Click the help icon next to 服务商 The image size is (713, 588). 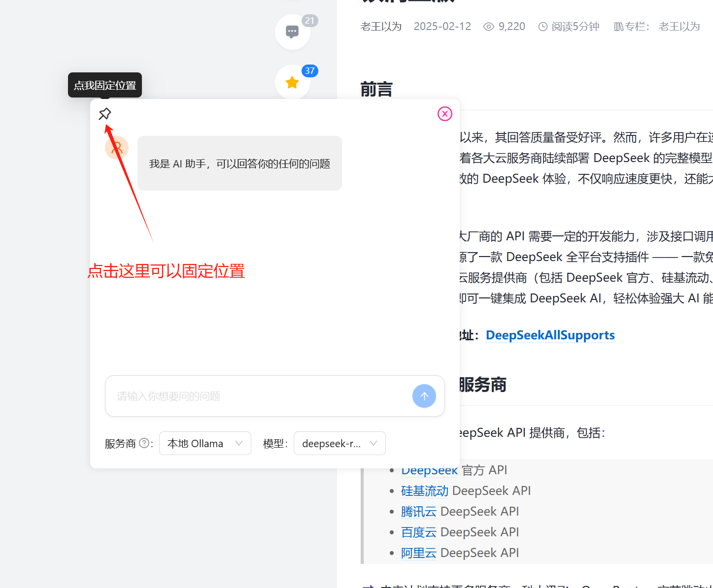144,443
